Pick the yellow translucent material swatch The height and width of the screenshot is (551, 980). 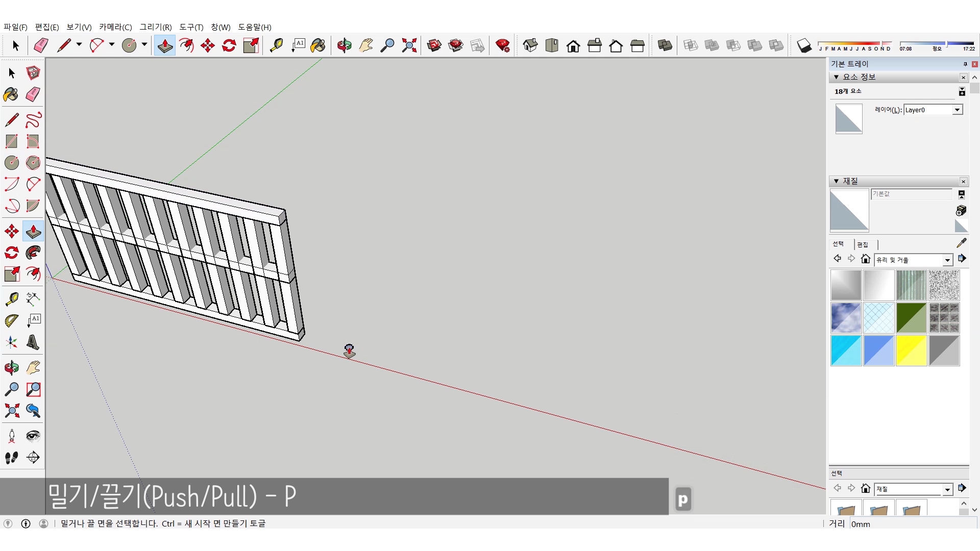[911, 350]
